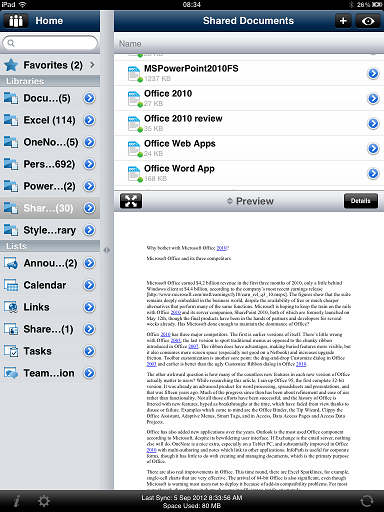This screenshot has height=512, width=384.
Task: Follow the 2010 link in preview heading
Action: coord(221,248)
